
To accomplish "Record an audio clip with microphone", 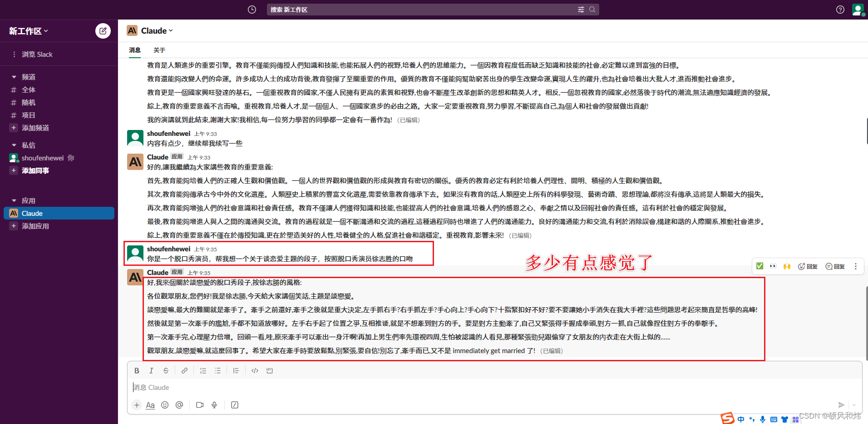I will pos(214,405).
